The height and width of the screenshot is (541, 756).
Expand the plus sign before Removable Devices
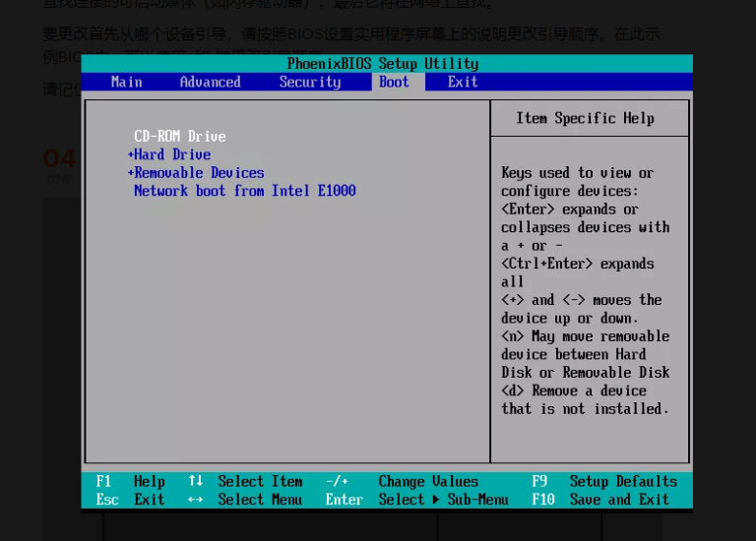(130, 172)
